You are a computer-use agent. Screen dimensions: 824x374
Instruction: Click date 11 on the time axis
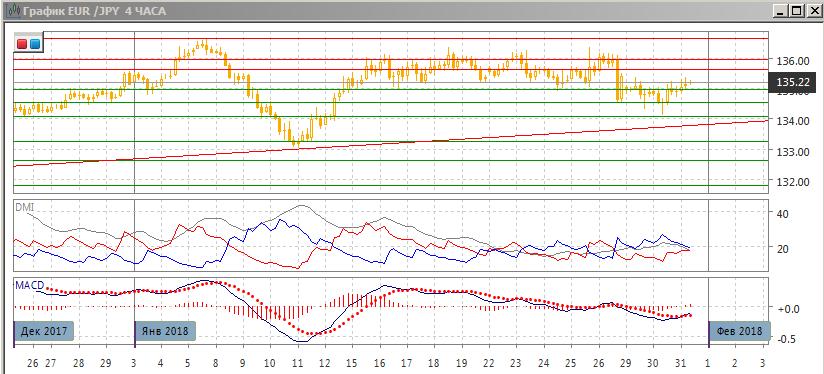click(x=297, y=363)
